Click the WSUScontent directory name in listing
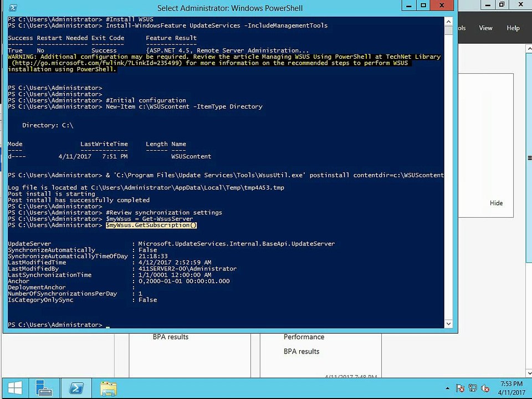The width and height of the screenshot is (532, 399). tap(191, 156)
